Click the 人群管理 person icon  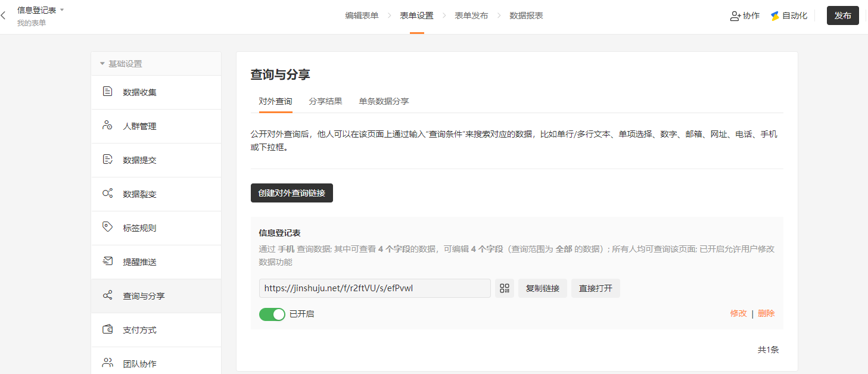point(107,126)
